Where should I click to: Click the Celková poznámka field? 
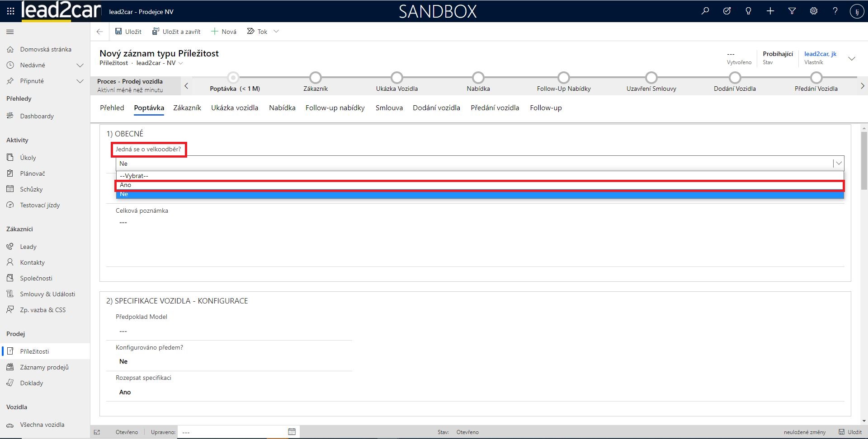pyautogui.click(x=475, y=223)
